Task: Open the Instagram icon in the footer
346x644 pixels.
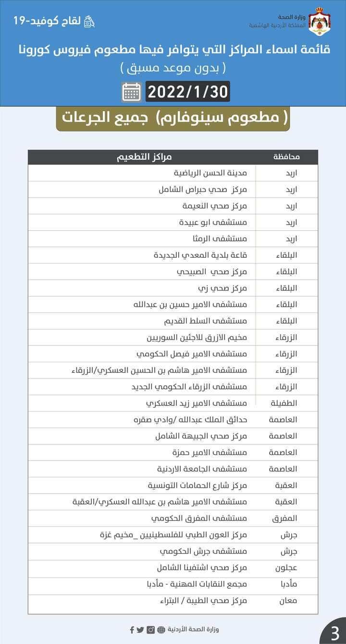Action: point(151,629)
